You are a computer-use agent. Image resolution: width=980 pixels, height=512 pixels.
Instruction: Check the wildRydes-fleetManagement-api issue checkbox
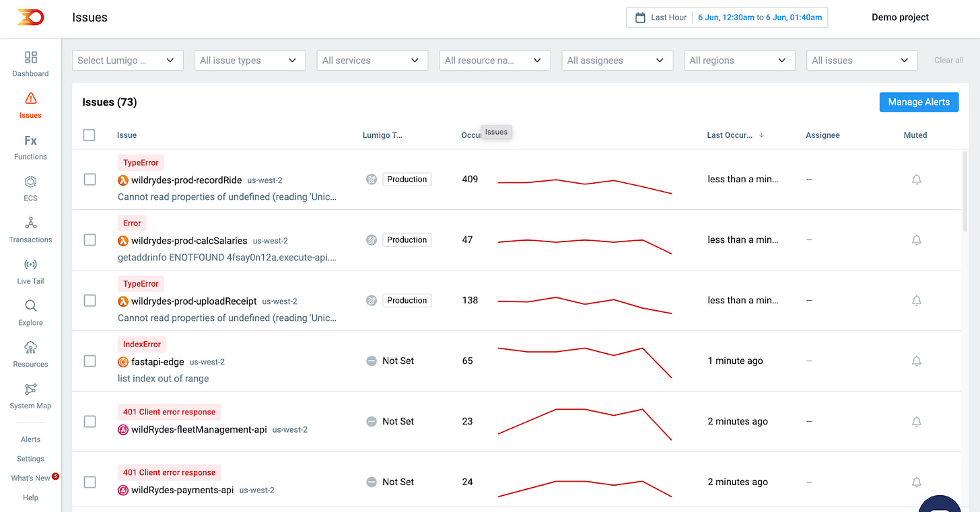(x=90, y=422)
